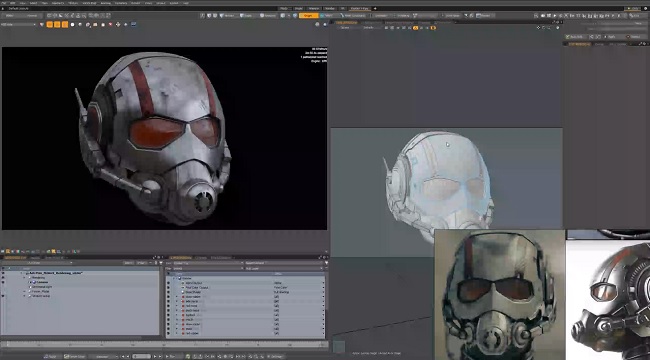Toggle visibility of Alpha Output layer
This screenshot has height=360, width=650.
[x=169, y=283]
